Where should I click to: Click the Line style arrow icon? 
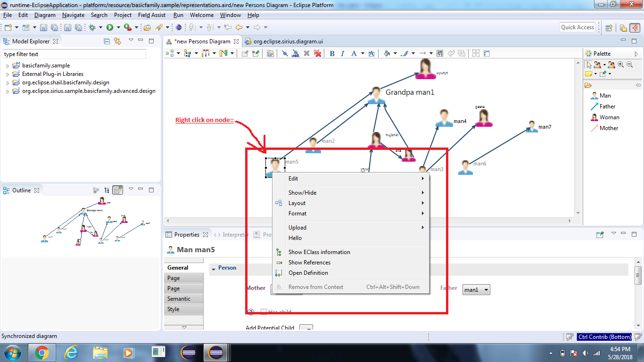(423, 53)
